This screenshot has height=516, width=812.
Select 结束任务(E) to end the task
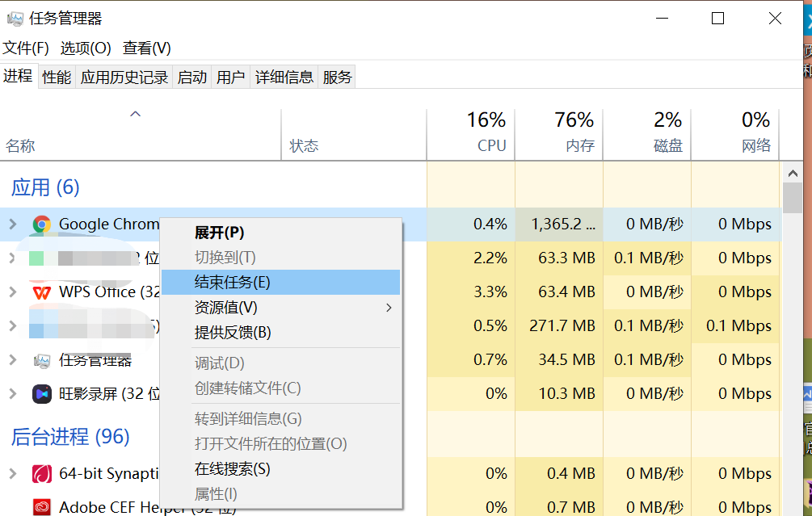(280, 282)
